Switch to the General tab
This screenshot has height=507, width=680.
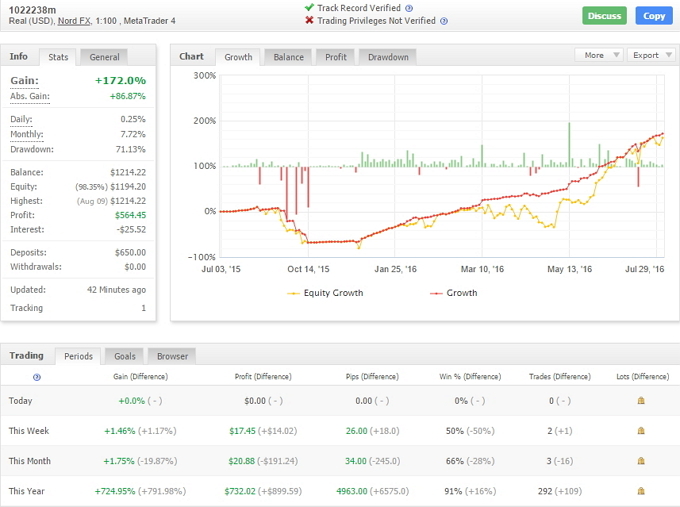click(x=104, y=57)
